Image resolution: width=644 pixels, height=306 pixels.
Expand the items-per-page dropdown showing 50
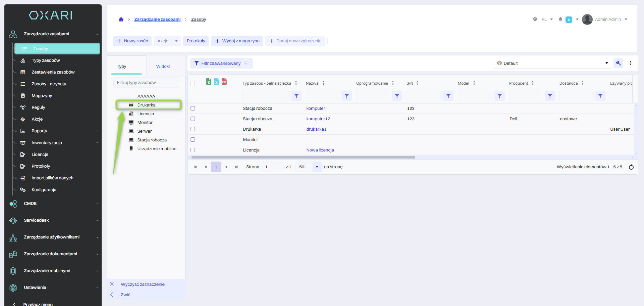pos(317,167)
